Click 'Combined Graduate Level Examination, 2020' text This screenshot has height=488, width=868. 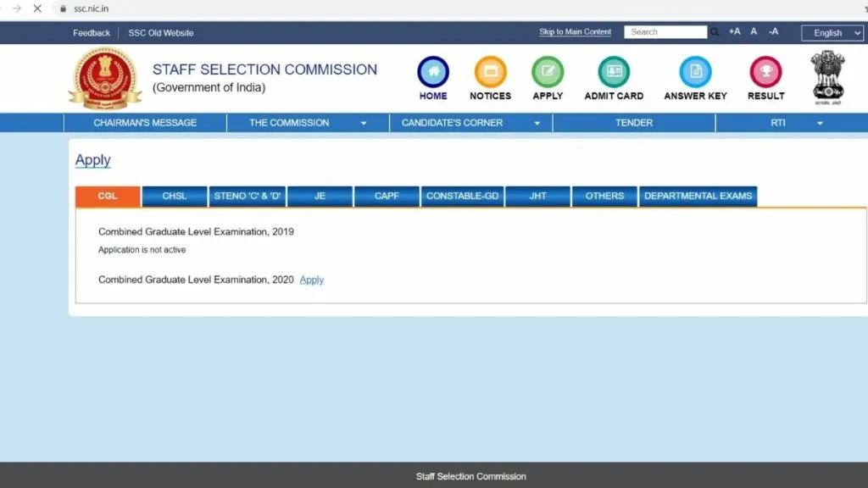tap(196, 280)
